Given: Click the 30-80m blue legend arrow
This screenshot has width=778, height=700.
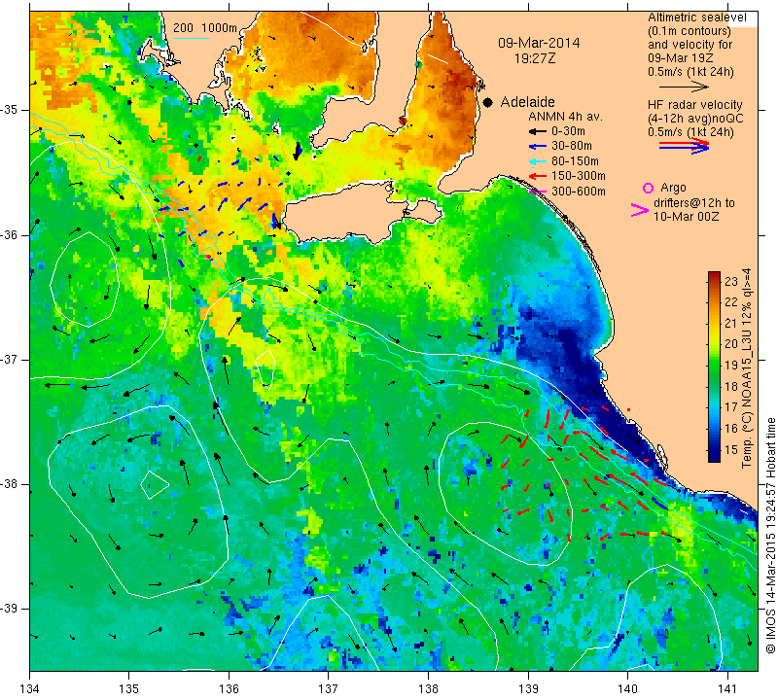Looking at the screenshot, I should pyautogui.click(x=537, y=147).
